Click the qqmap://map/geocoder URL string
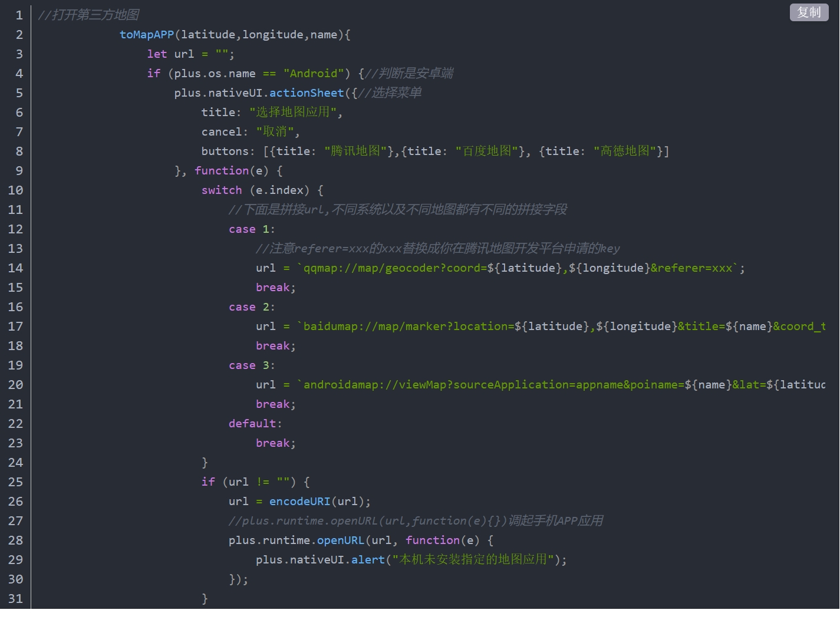Viewport: 840px width, 623px height. pyautogui.click(x=518, y=268)
